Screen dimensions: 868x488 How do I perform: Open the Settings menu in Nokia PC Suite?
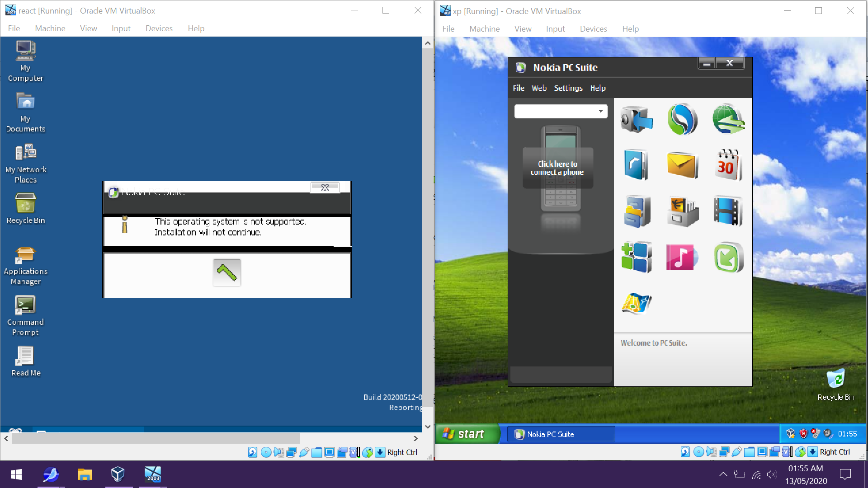[x=568, y=88]
